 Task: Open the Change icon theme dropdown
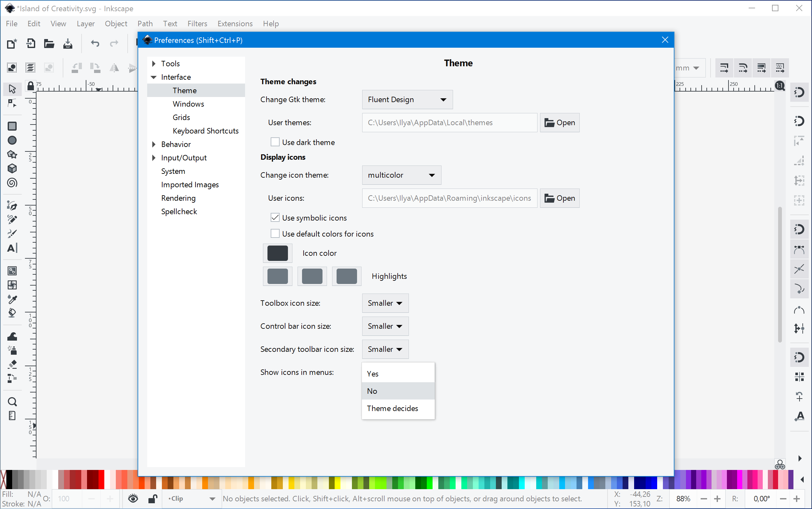coord(401,175)
